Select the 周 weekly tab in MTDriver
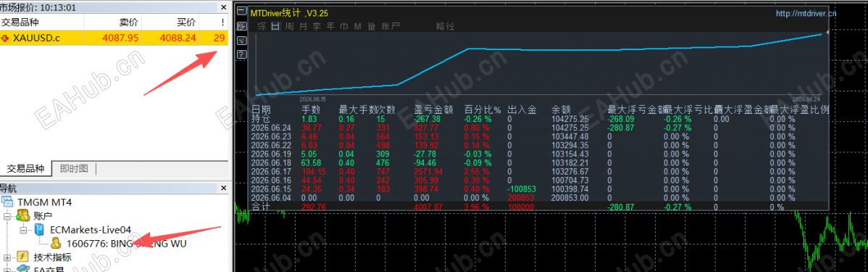The height and width of the screenshot is (272, 868). coord(289,26)
